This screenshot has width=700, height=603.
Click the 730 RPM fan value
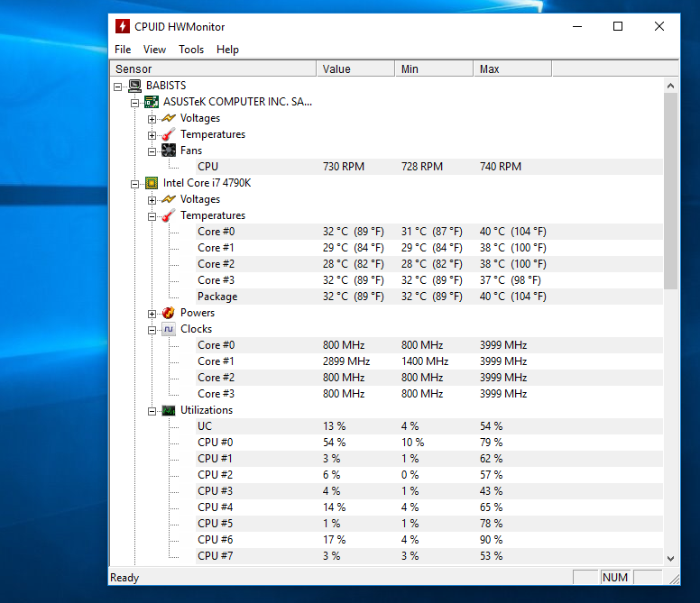(x=344, y=167)
